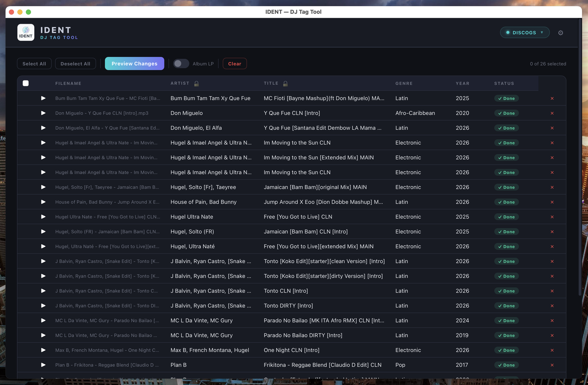588x385 pixels.
Task: Click the year 2019 cell
Action: [462, 335]
